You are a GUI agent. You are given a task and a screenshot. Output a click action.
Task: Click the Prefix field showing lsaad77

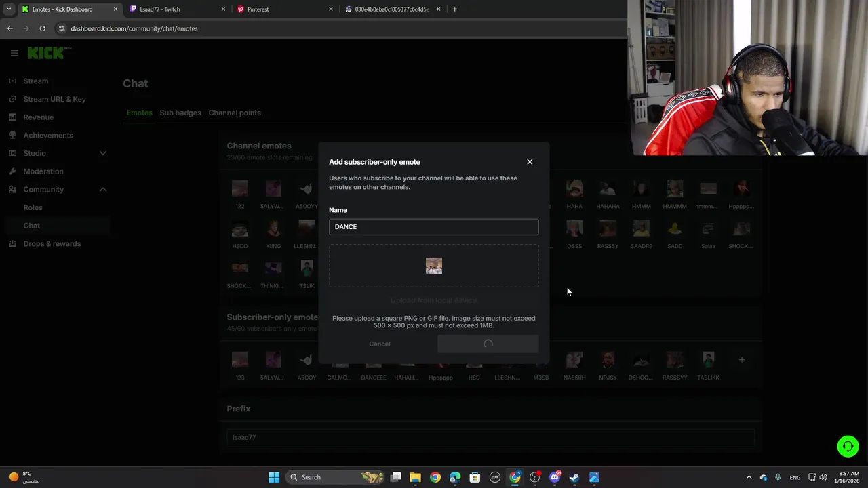(x=491, y=437)
